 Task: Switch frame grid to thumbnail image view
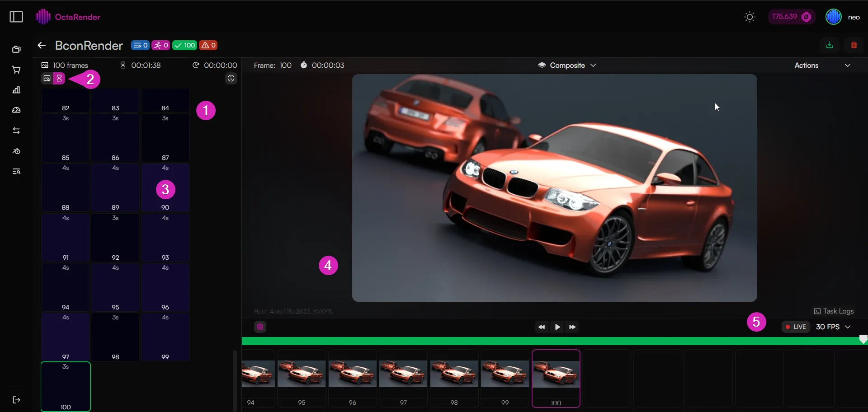47,79
